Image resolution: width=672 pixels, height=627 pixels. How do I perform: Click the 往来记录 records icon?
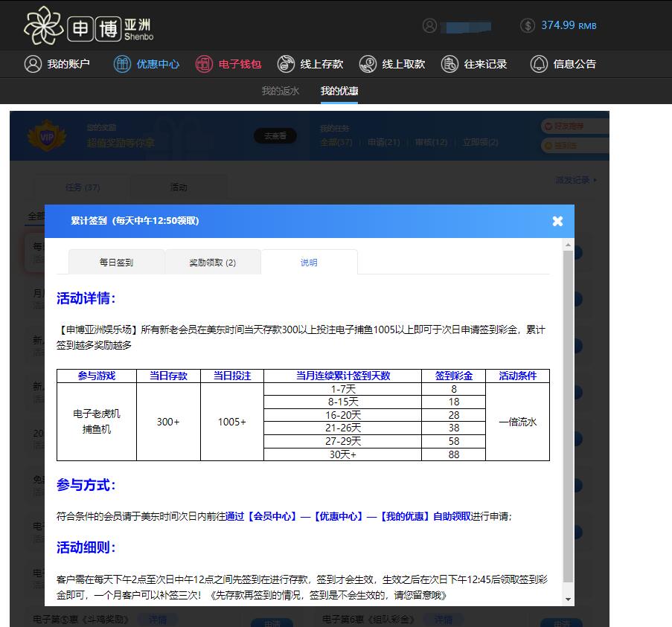click(x=449, y=64)
